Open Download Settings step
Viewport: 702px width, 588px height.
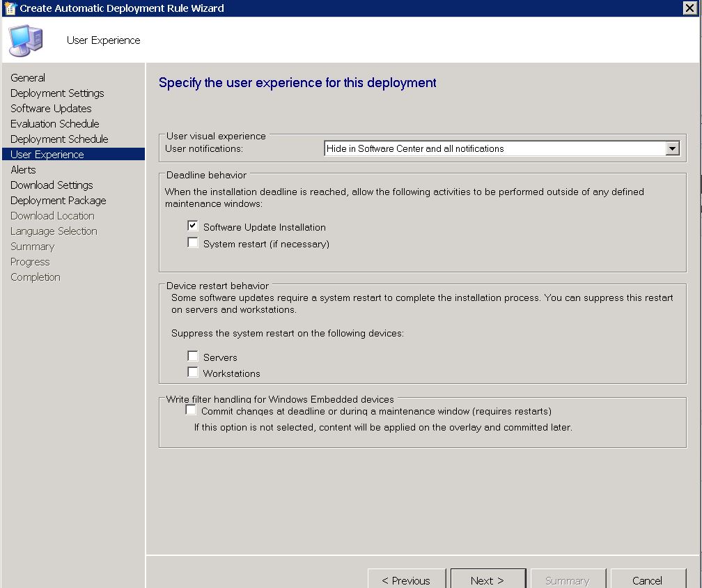pyautogui.click(x=52, y=185)
